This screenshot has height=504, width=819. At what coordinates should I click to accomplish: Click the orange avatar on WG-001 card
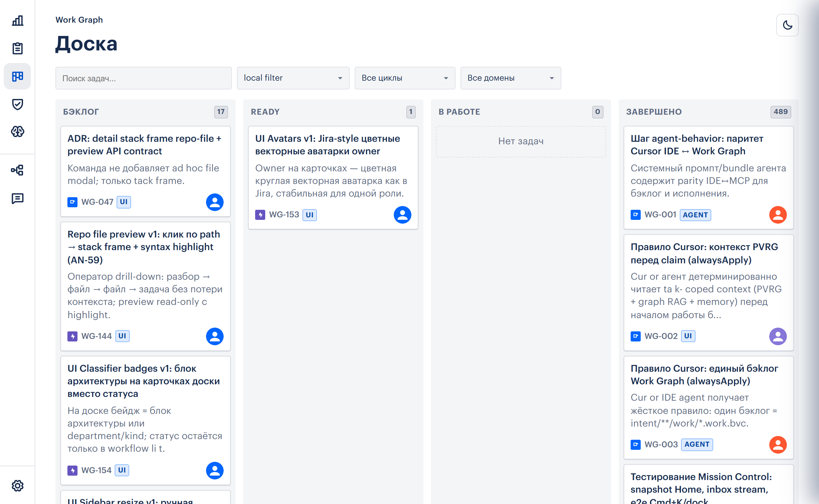(x=778, y=215)
